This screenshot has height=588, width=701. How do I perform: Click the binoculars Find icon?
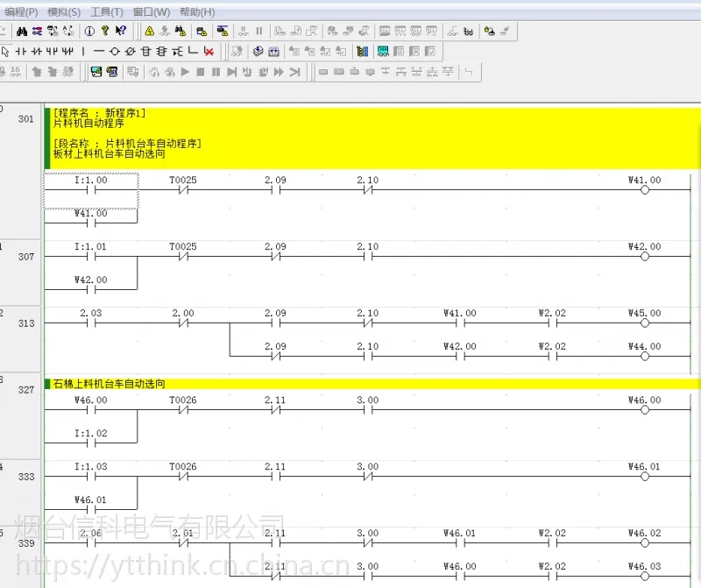21,32
